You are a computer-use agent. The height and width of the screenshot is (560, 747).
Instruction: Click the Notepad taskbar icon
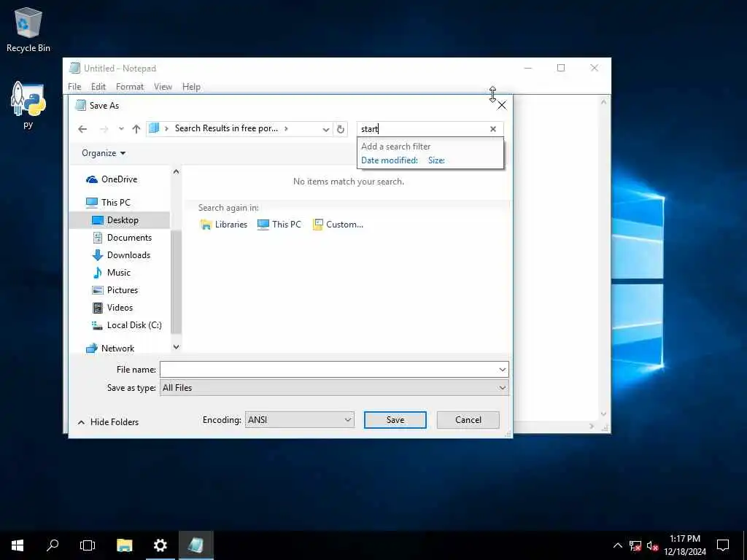pyautogui.click(x=196, y=545)
